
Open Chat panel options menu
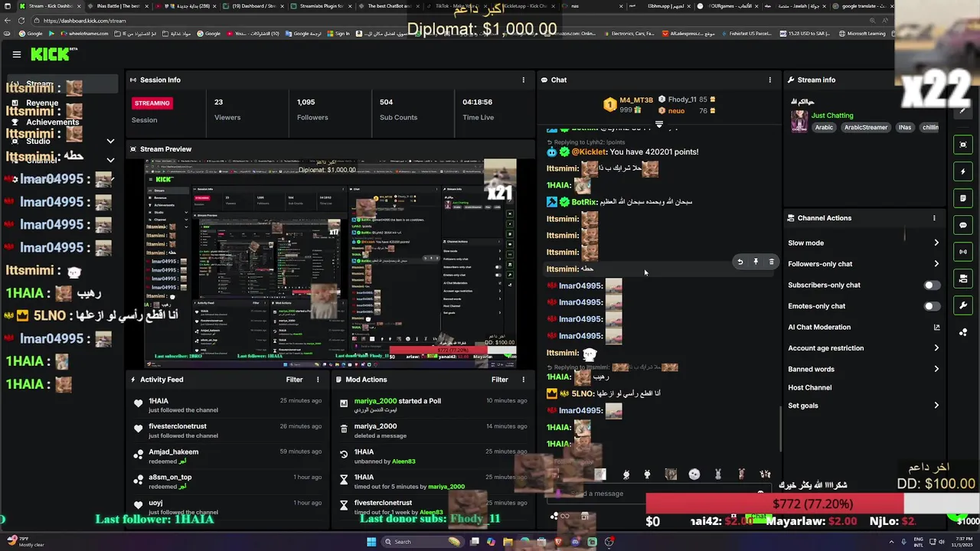[770, 80]
